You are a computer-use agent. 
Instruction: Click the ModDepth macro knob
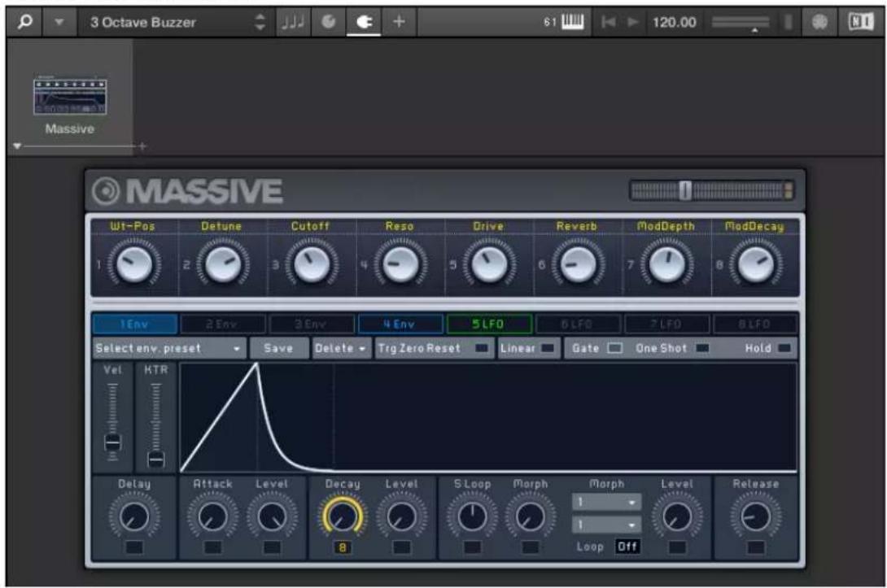tap(666, 264)
